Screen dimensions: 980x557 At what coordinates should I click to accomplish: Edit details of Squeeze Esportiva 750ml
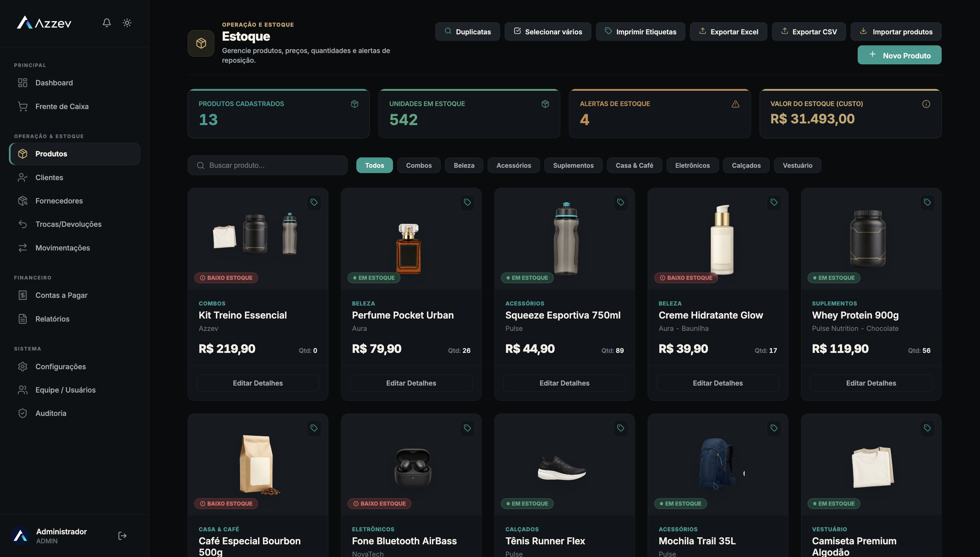tap(565, 383)
